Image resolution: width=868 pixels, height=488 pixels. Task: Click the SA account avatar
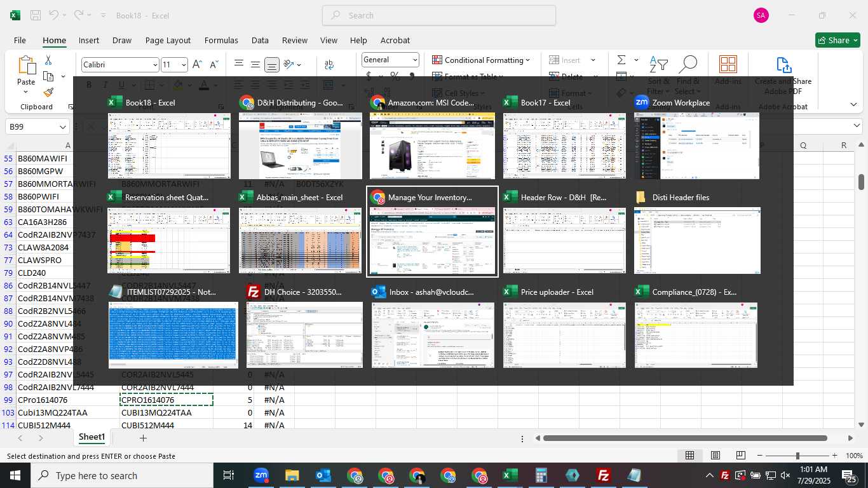click(761, 15)
